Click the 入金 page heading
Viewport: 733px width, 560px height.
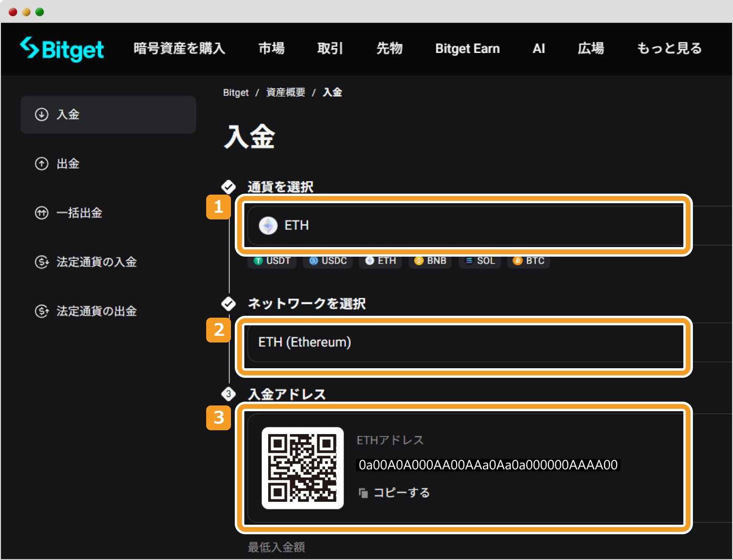[x=249, y=137]
